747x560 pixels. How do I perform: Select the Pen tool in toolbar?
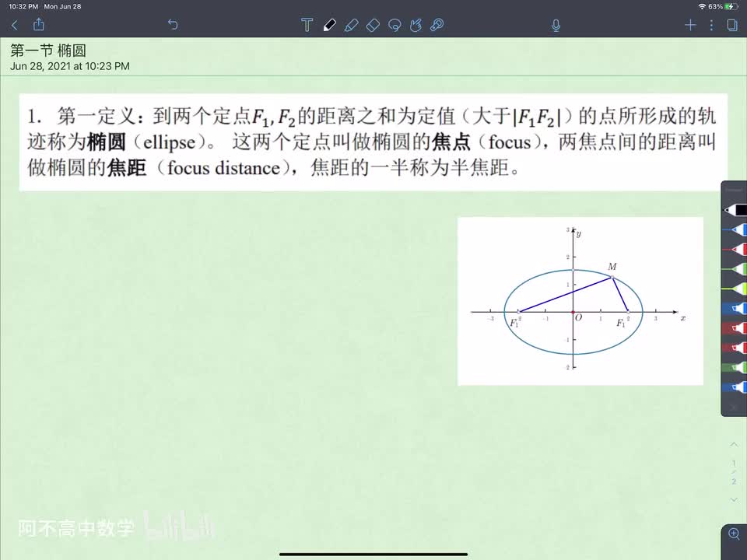click(329, 25)
